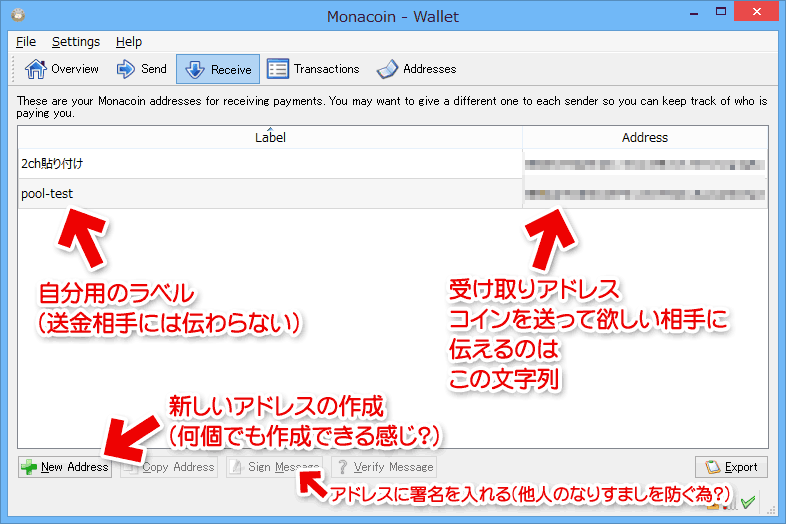Select the pool-test label row

pyautogui.click(x=270, y=194)
